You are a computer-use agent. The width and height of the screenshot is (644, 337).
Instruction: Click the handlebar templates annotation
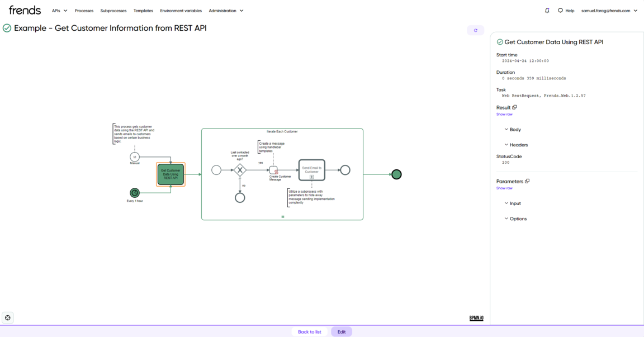[272, 147]
